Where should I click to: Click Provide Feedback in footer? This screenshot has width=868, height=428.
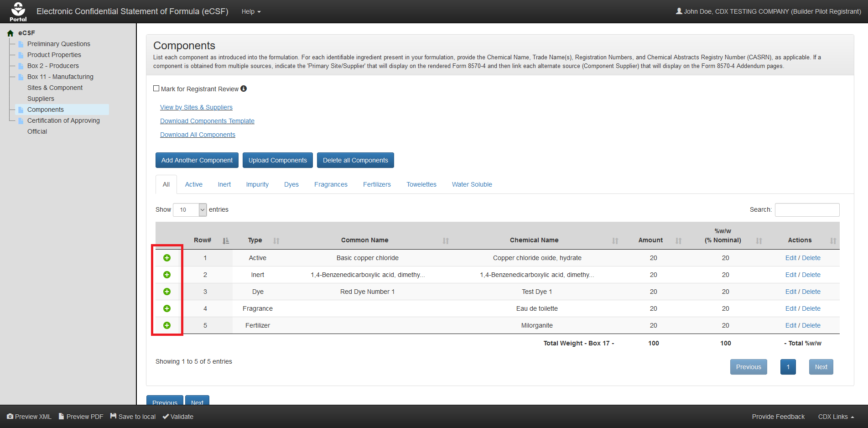778,417
